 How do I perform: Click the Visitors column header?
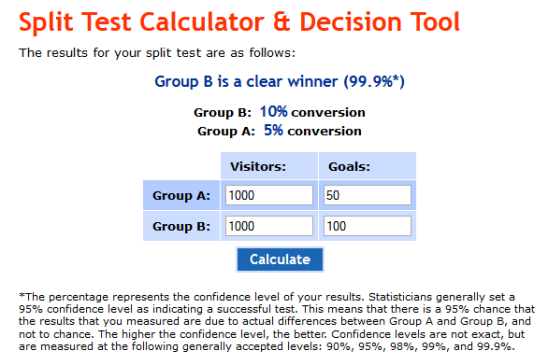pos(258,166)
